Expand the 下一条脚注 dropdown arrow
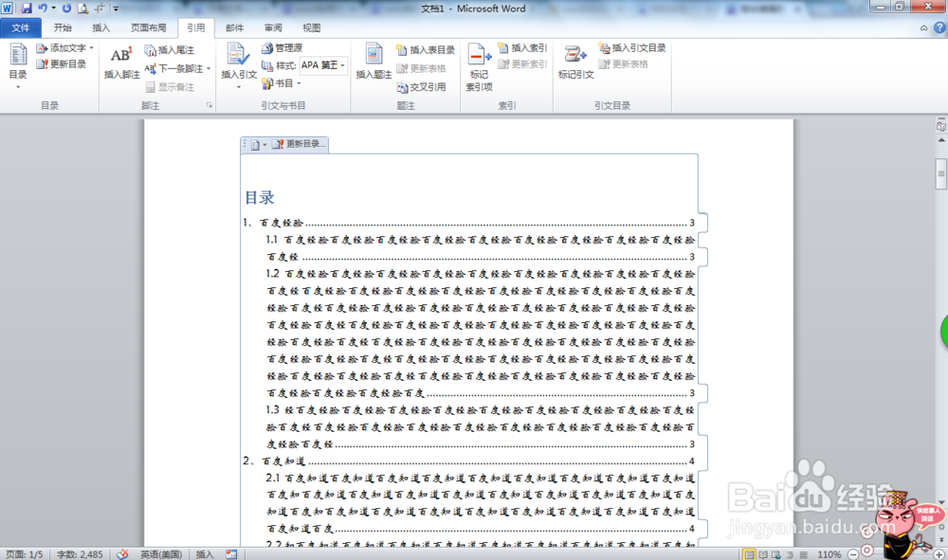 (x=209, y=69)
